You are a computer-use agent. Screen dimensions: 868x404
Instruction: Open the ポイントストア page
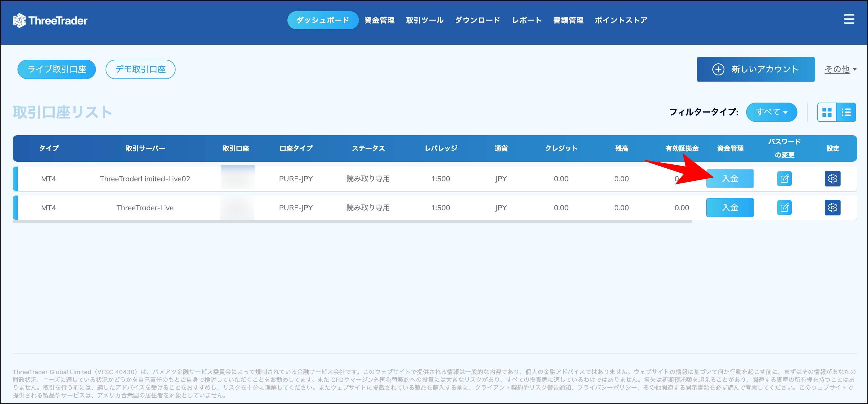click(x=621, y=20)
